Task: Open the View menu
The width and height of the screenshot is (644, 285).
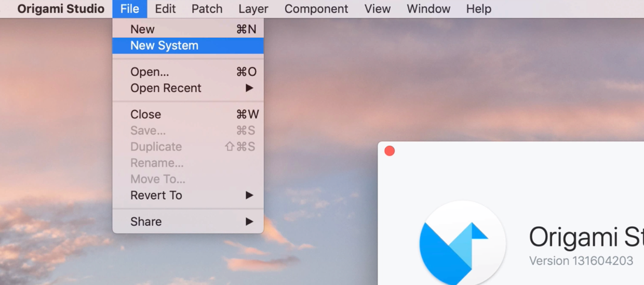Action: click(378, 9)
